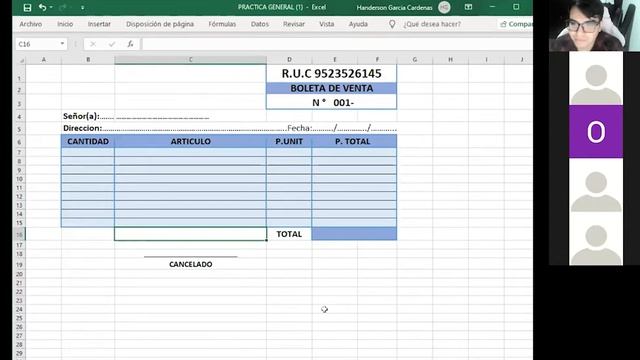This screenshot has height=360, width=640.
Task: Select column D header
Action: (289, 60)
